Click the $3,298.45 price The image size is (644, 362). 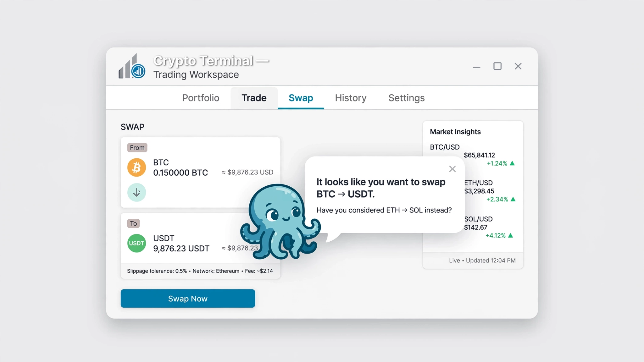pyautogui.click(x=479, y=191)
